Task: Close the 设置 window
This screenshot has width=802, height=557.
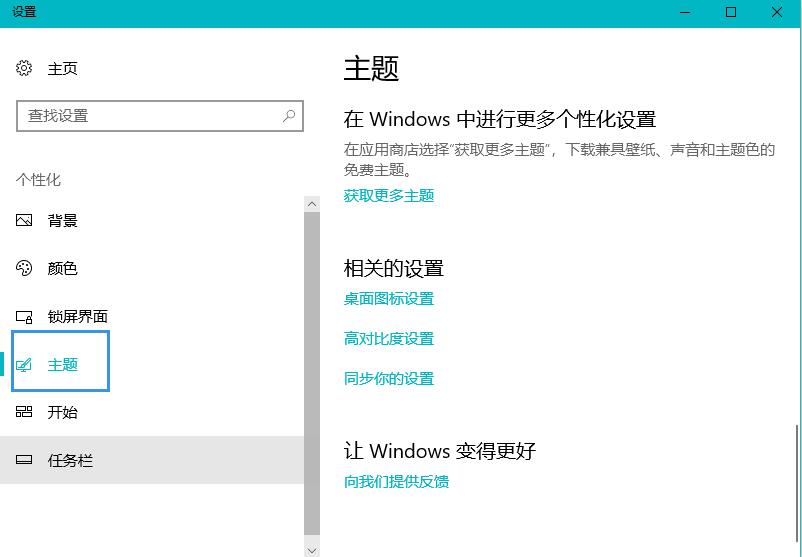Action: [776, 12]
